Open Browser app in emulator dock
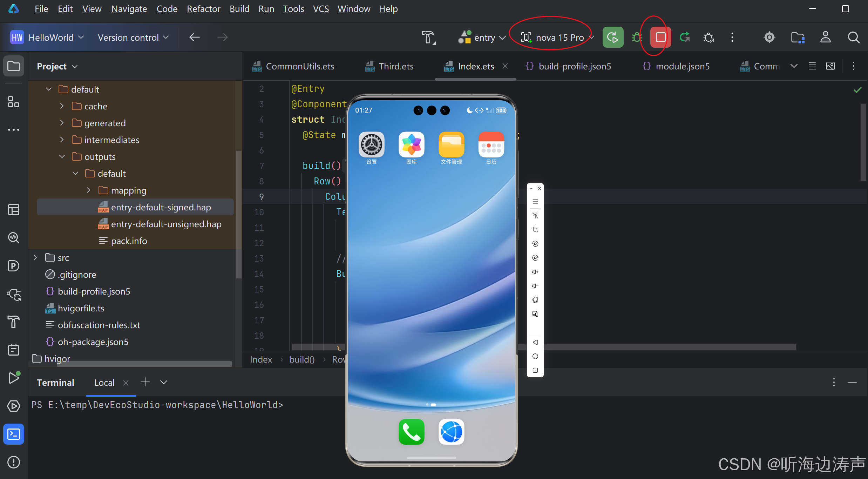 point(452,432)
